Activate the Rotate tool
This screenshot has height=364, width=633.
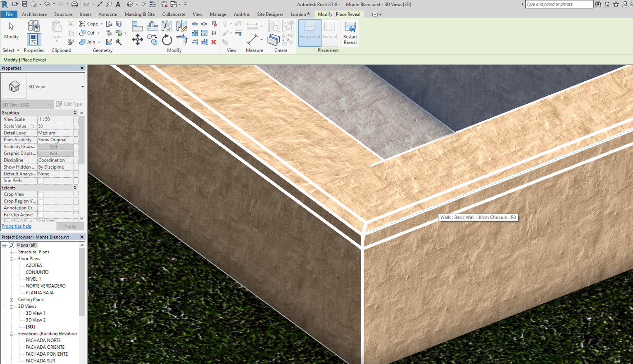167,40
